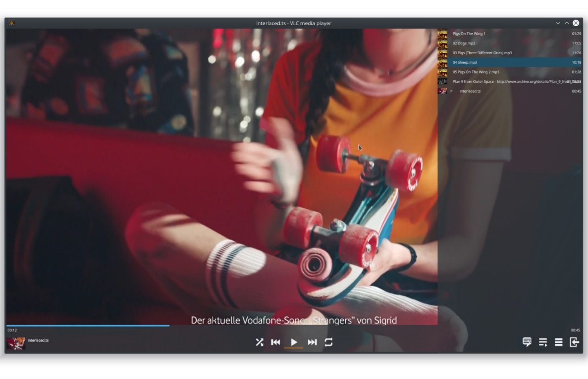
Task: Skip to the previous track
Action: [275, 342]
